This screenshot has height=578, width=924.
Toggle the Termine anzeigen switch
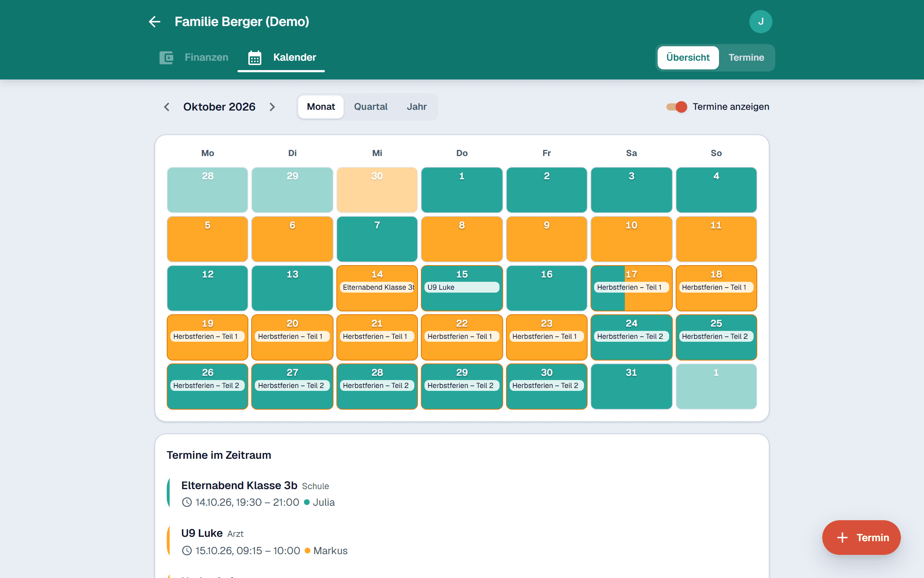pos(677,107)
